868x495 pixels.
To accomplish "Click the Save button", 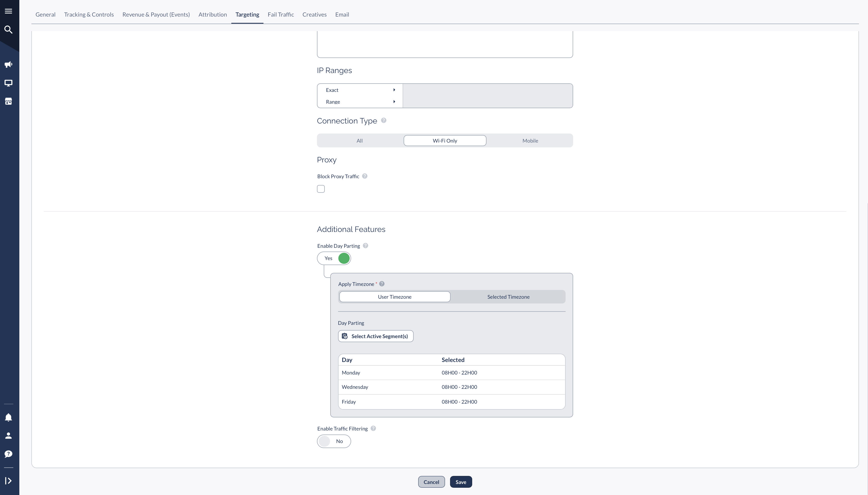I will tap(461, 482).
